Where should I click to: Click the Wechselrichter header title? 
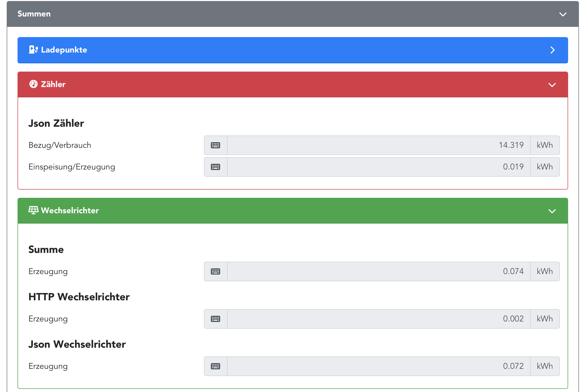click(x=70, y=210)
